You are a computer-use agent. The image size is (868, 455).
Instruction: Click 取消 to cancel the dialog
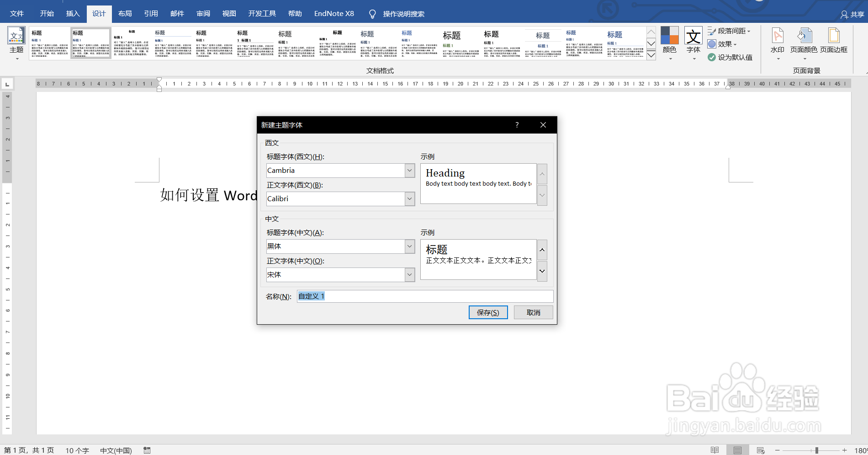(533, 312)
